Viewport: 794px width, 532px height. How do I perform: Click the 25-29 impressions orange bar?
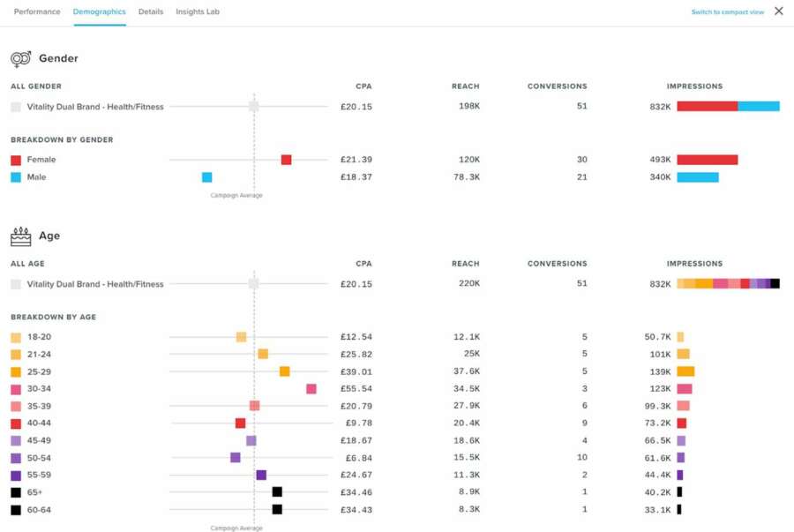pyautogui.click(x=685, y=371)
